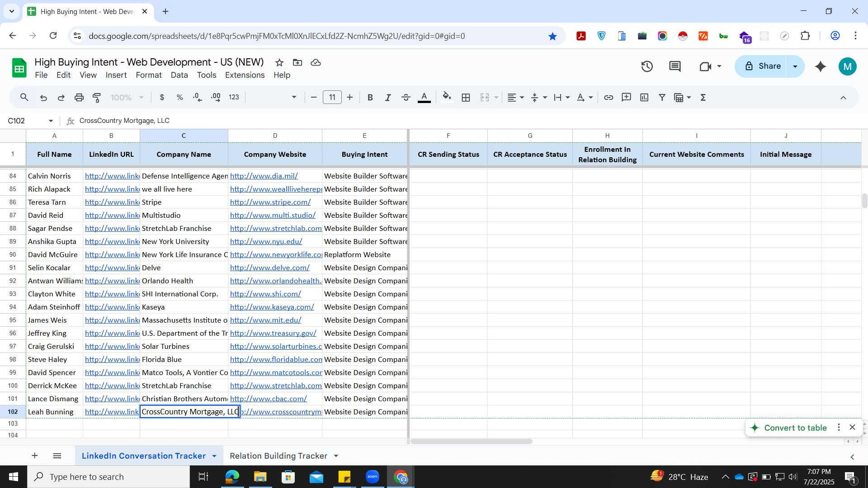Open Convert to table more options
Viewport: 868px width, 488px height.
coord(839,427)
